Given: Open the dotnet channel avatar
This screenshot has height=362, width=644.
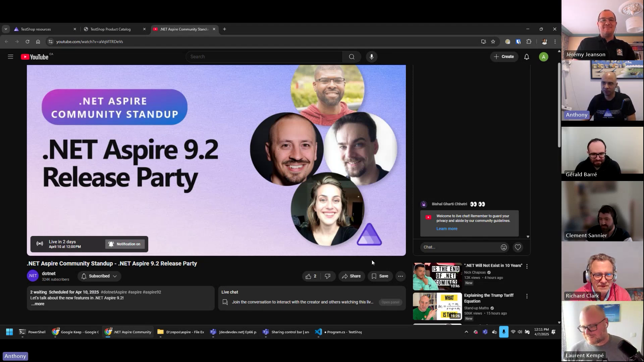Looking at the screenshot, I should pyautogui.click(x=33, y=276).
